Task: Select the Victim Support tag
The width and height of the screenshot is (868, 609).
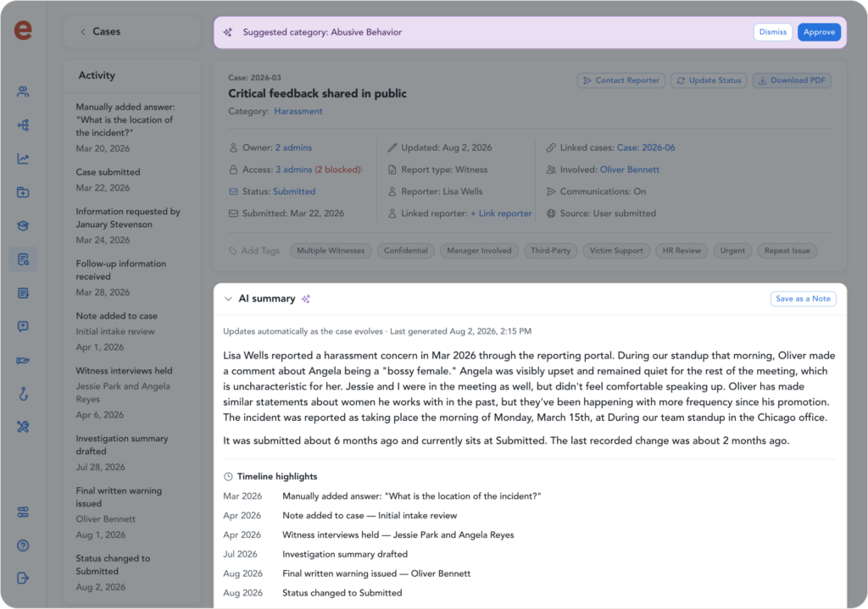Action: tap(616, 251)
